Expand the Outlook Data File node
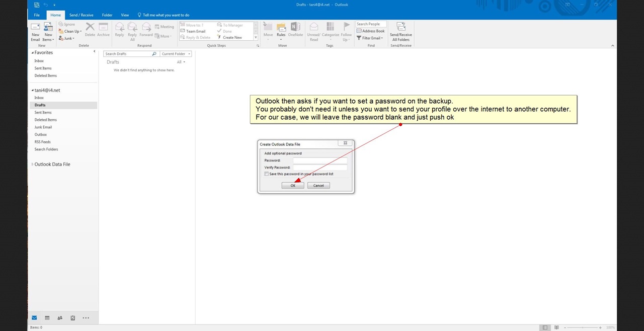The image size is (644, 331). point(33,164)
